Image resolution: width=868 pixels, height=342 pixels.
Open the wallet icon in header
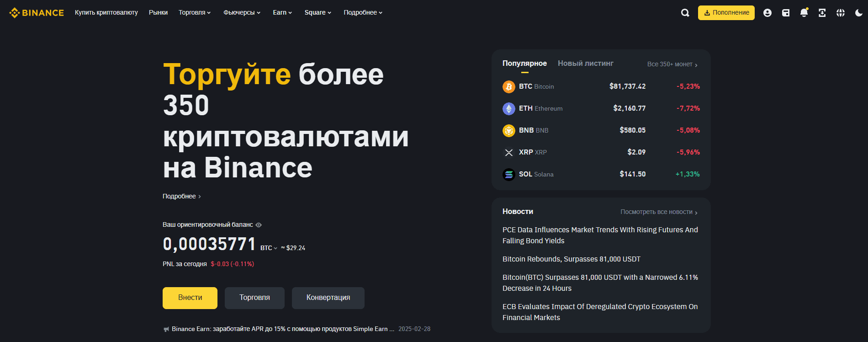coord(786,13)
